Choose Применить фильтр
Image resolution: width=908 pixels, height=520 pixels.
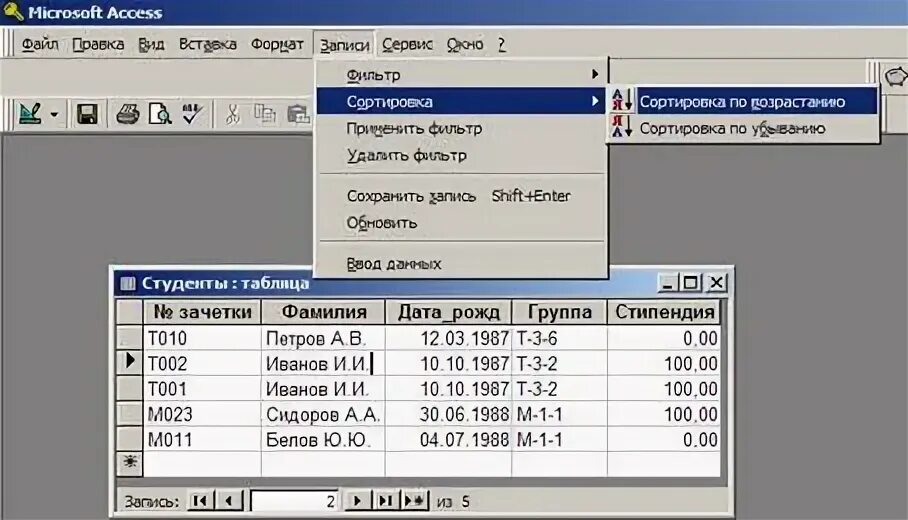(x=461, y=128)
